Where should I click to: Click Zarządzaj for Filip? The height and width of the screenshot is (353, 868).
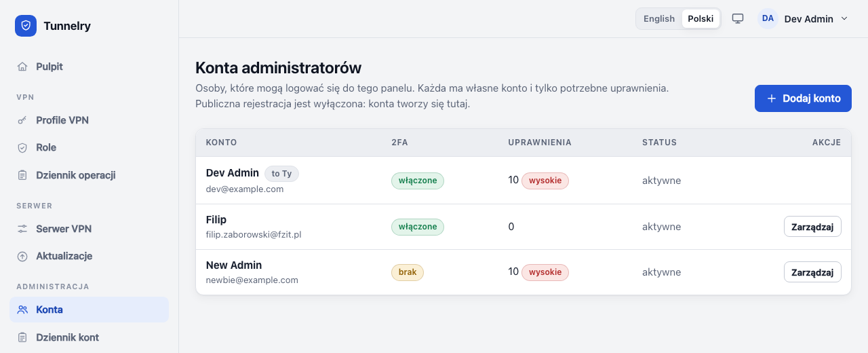(x=812, y=227)
